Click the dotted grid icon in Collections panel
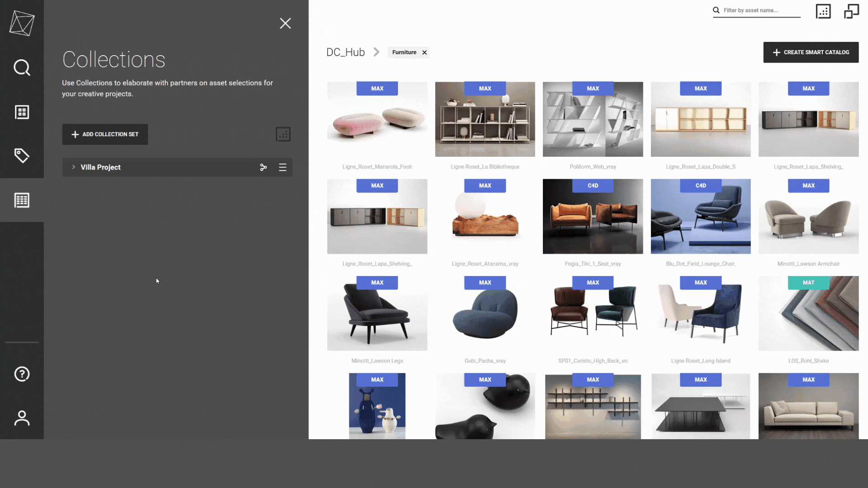 (x=283, y=134)
